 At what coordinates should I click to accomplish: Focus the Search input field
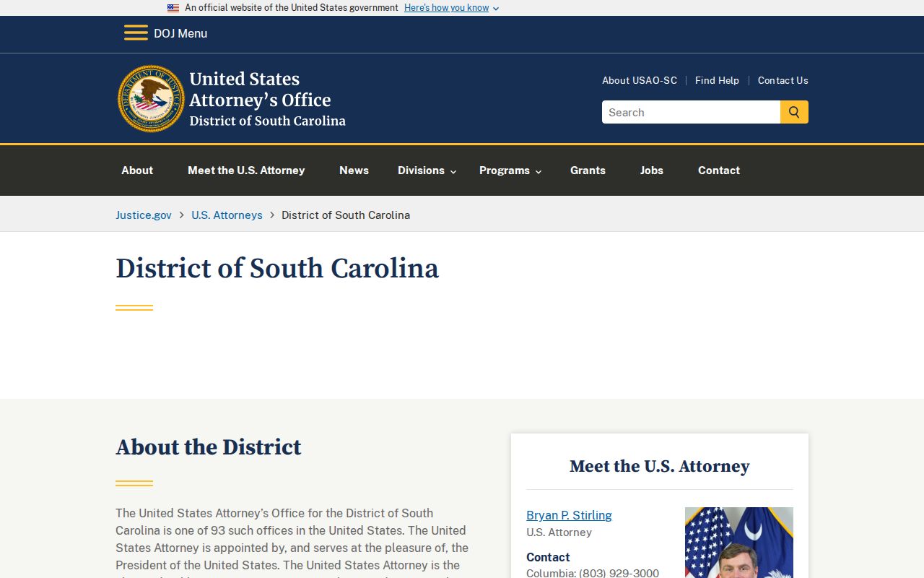(x=691, y=112)
